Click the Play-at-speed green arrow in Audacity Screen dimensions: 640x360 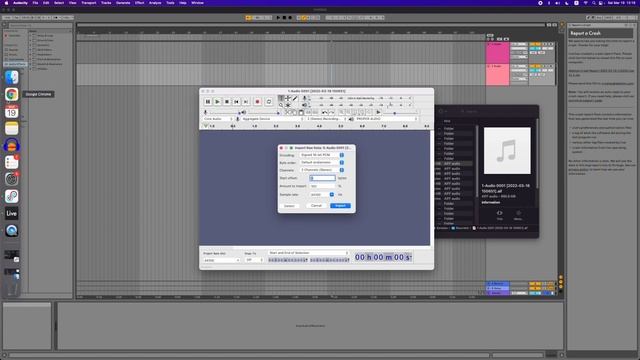pyautogui.click(x=378, y=112)
